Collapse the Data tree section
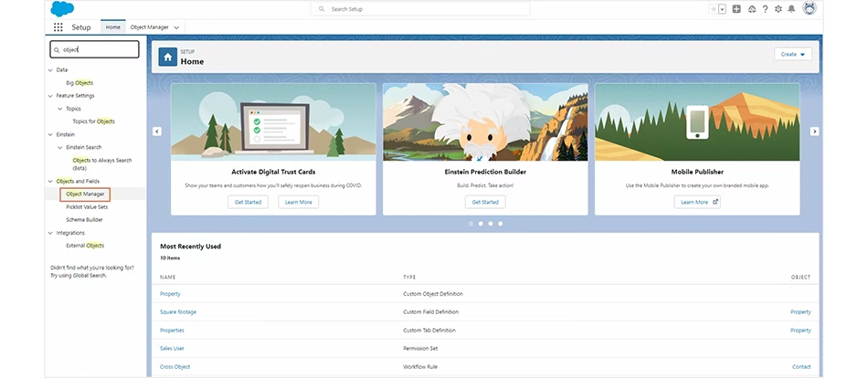The image size is (868, 378). pos(51,69)
